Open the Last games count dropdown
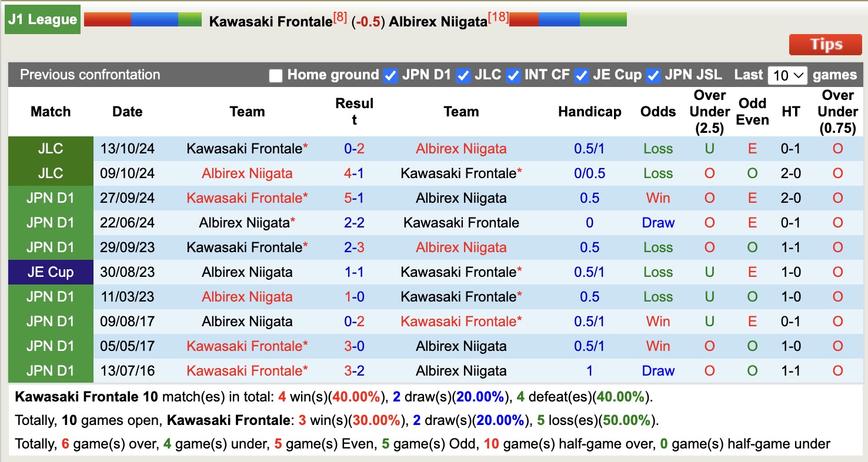The width and height of the screenshot is (868, 462). coord(787,75)
